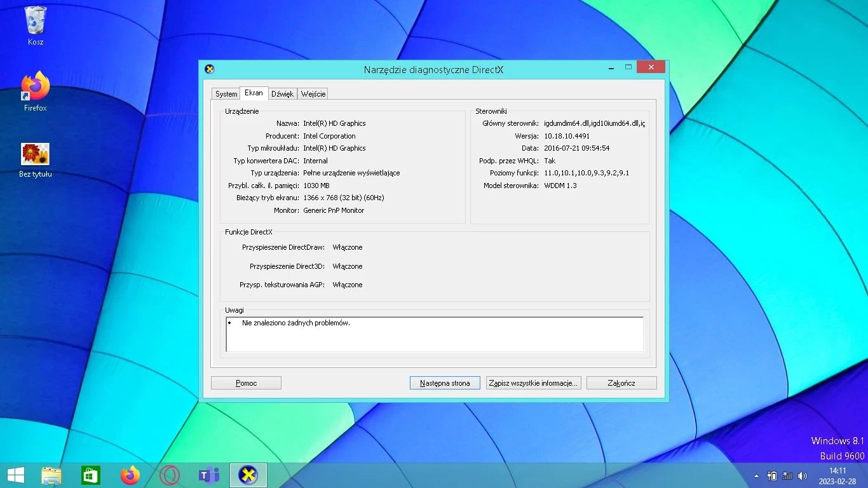Open Microsoft Teams from taskbar
The width and height of the screenshot is (868, 488).
point(209,475)
